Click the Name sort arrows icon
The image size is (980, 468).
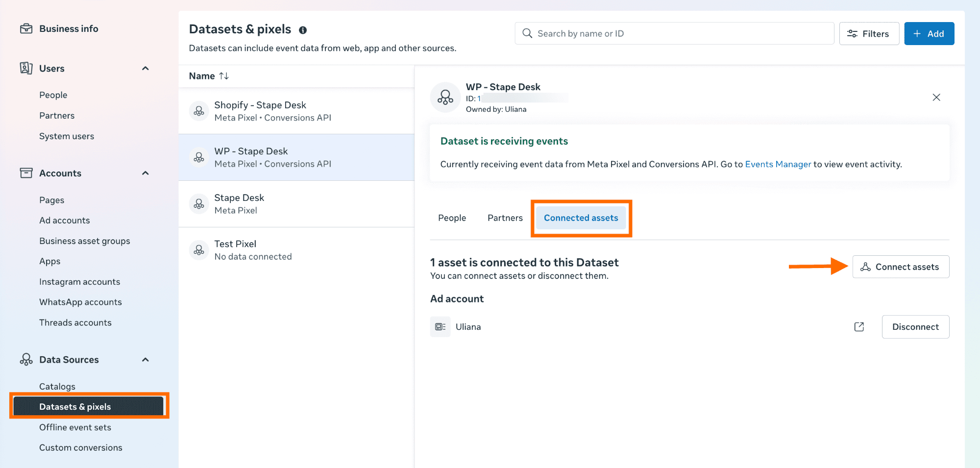224,76
